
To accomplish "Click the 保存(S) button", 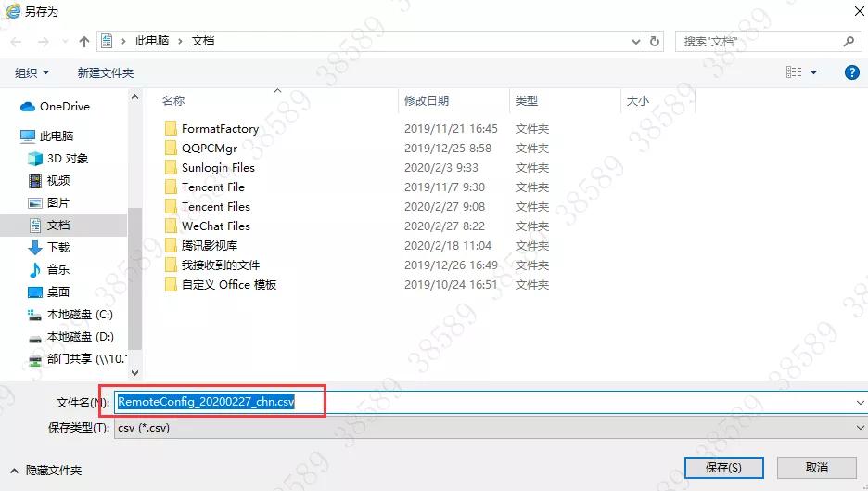I will 723,468.
